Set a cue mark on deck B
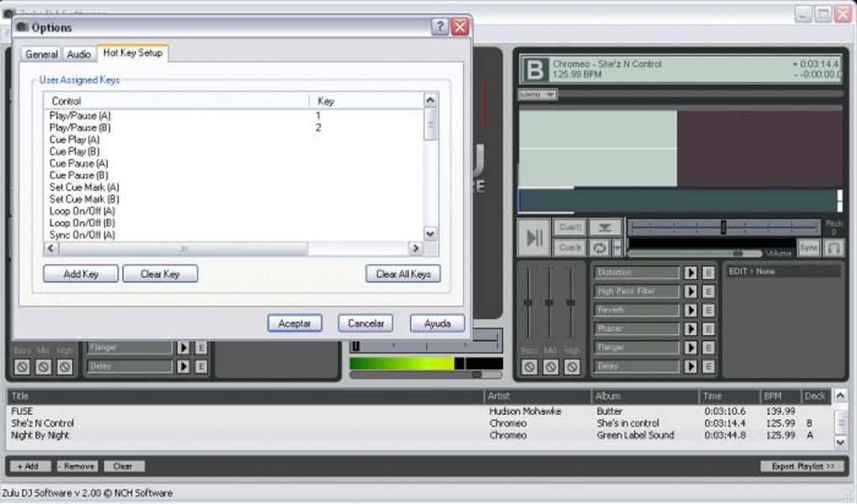The image size is (857, 504). 605,227
